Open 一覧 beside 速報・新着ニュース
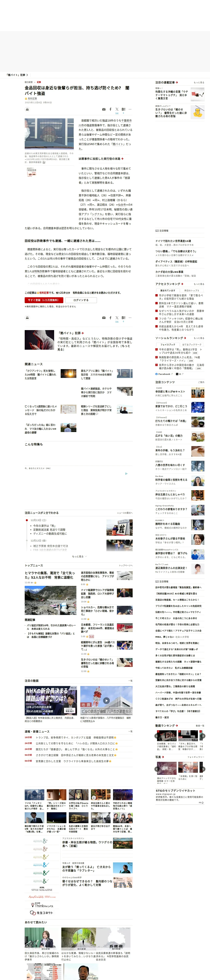 130,731
